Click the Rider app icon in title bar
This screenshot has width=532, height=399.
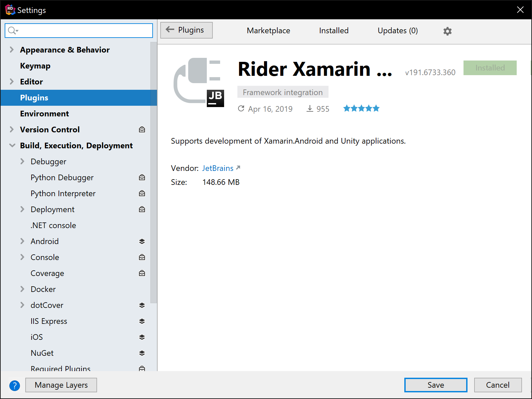(10, 10)
